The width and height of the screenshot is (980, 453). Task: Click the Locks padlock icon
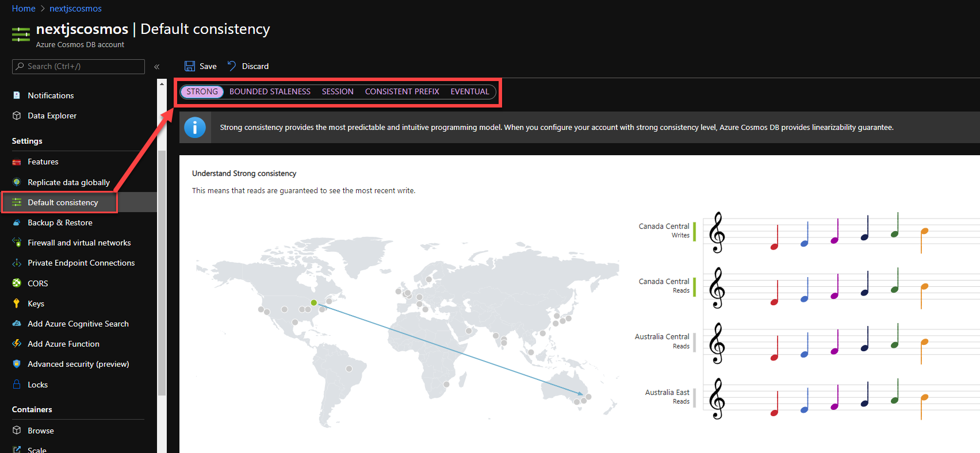pos(17,385)
